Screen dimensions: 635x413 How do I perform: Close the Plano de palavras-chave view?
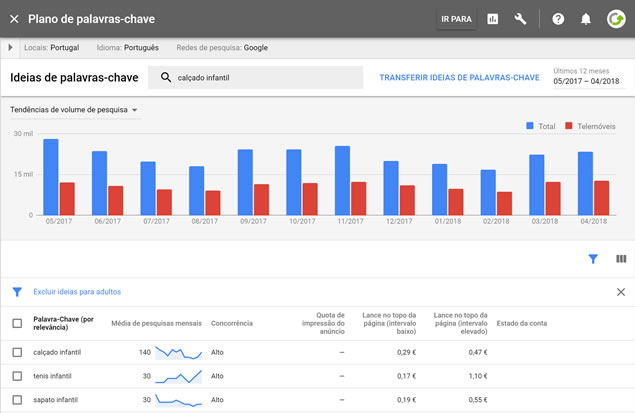14,19
